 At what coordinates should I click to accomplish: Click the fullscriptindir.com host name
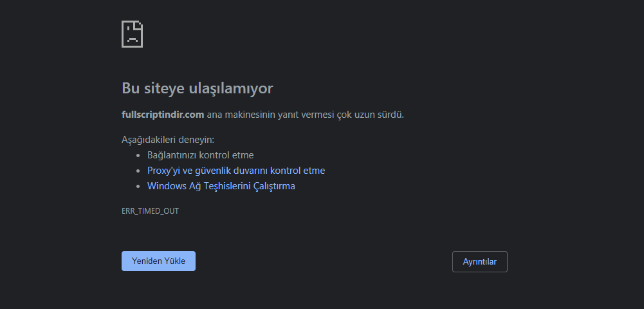click(163, 115)
